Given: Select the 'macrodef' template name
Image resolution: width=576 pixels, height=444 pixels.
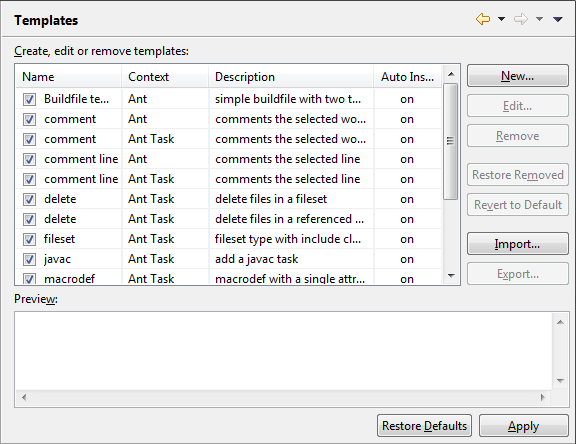Looking at the screenshot, I should pos(69,279).
